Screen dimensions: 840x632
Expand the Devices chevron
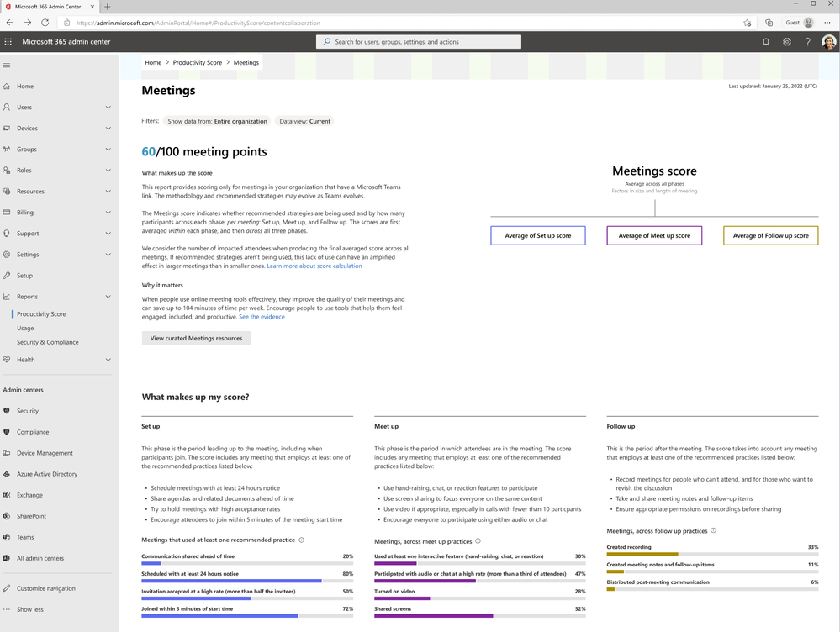point(108,128)
